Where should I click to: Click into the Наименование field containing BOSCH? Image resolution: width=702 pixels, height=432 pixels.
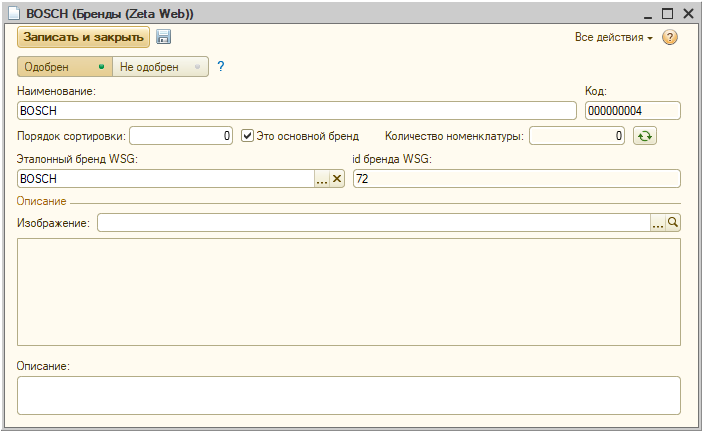click(297, 111)
